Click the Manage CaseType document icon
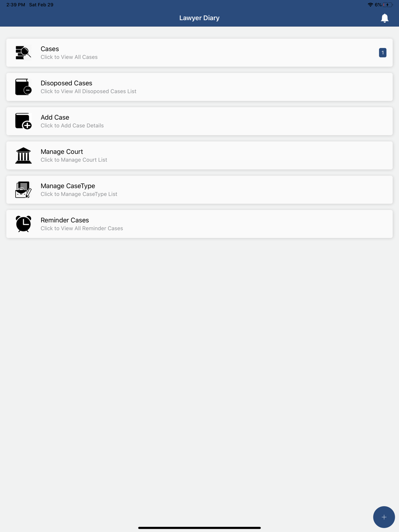This screenshot has height=532, width=399. 23,190
